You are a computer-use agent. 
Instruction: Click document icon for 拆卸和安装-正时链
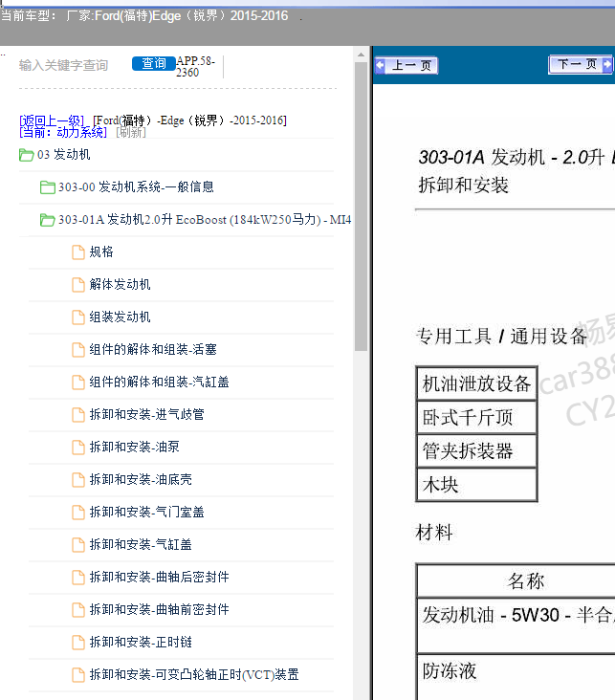(78, 643)
